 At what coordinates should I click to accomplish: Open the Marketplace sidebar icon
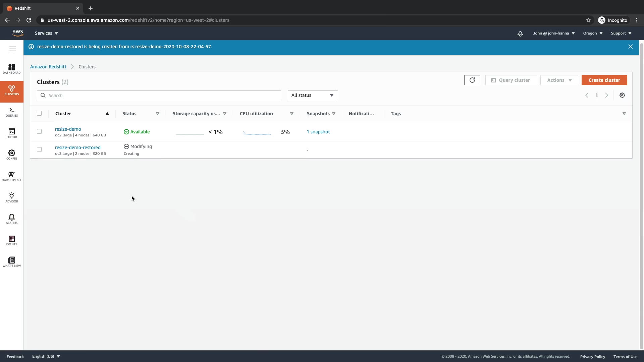point(12,176)
